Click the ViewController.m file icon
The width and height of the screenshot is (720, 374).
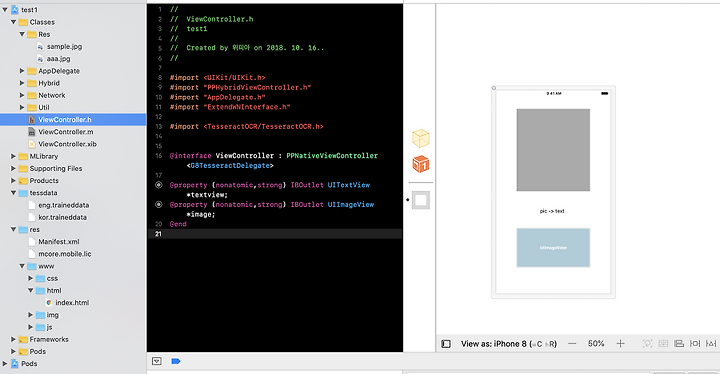(x=31, y=132)
